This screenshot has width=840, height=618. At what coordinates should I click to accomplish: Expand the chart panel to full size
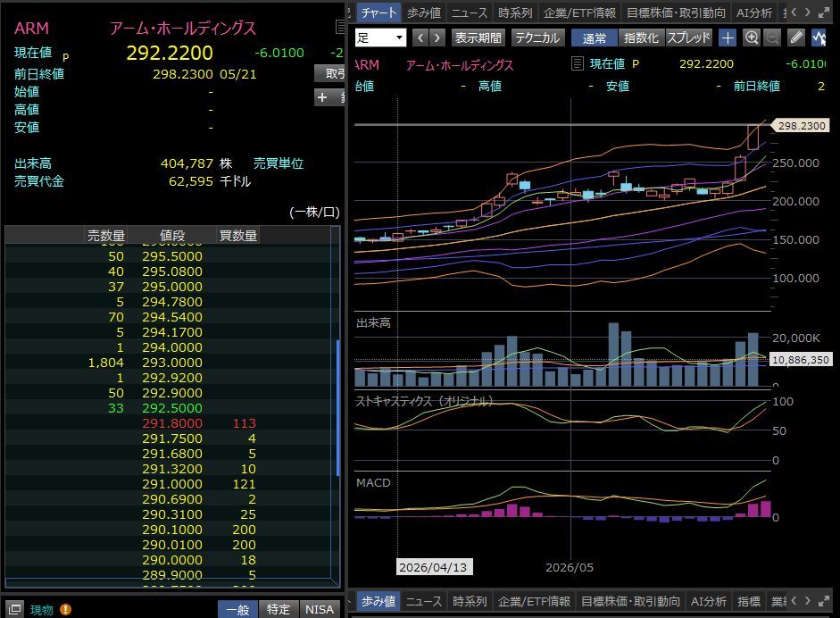pyautogui.click(x=824, y=13)
